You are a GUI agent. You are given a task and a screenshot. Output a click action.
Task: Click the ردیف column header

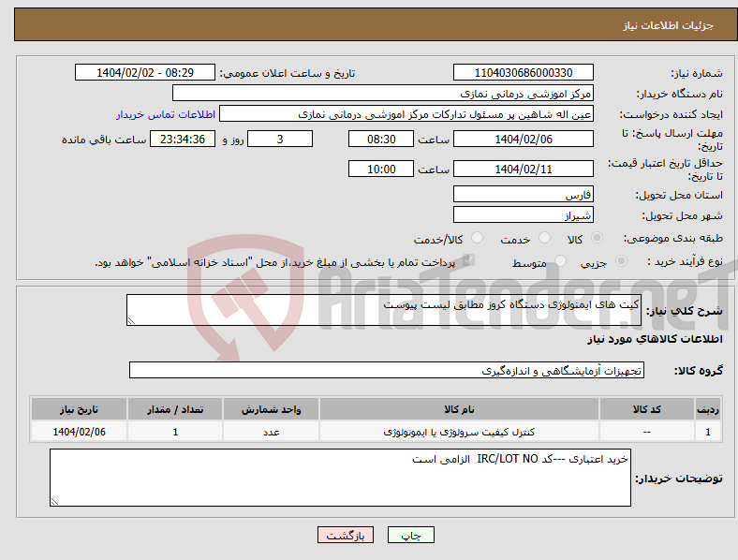[x=708, y=409]
